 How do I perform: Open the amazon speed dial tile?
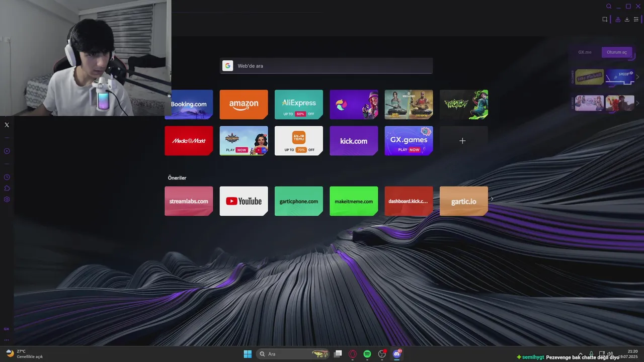click(x=244, y=105)
